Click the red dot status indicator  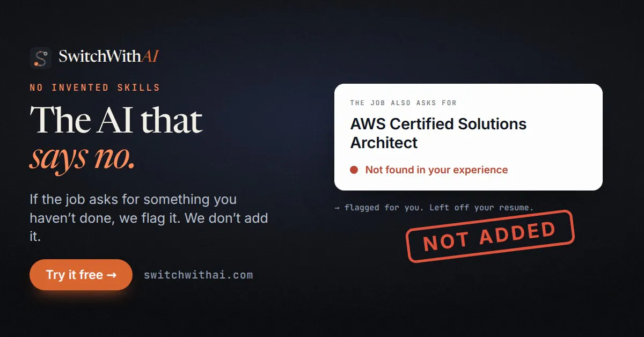(354, 170)
